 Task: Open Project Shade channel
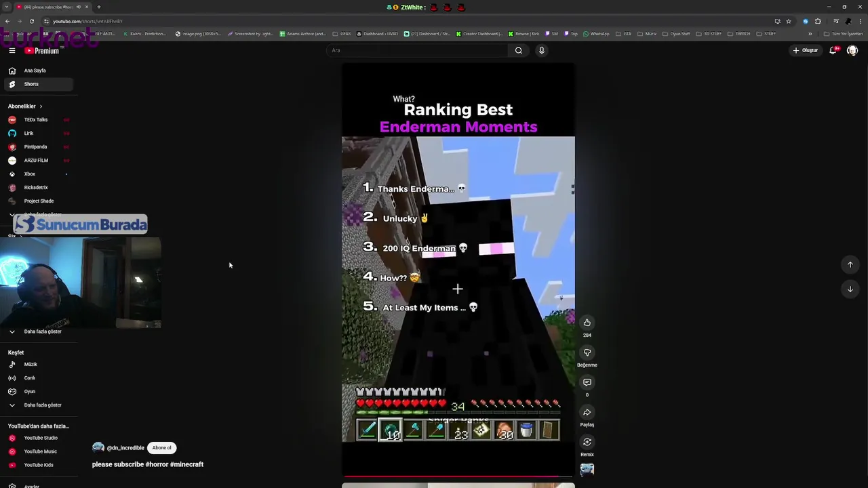click(x=37, y=201)
